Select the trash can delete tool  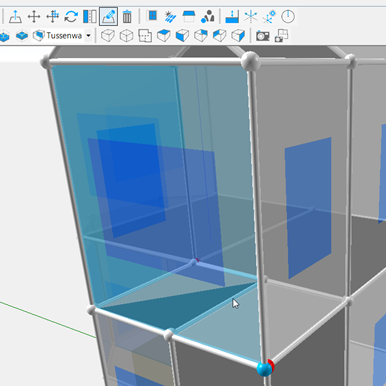click(127, 16)
